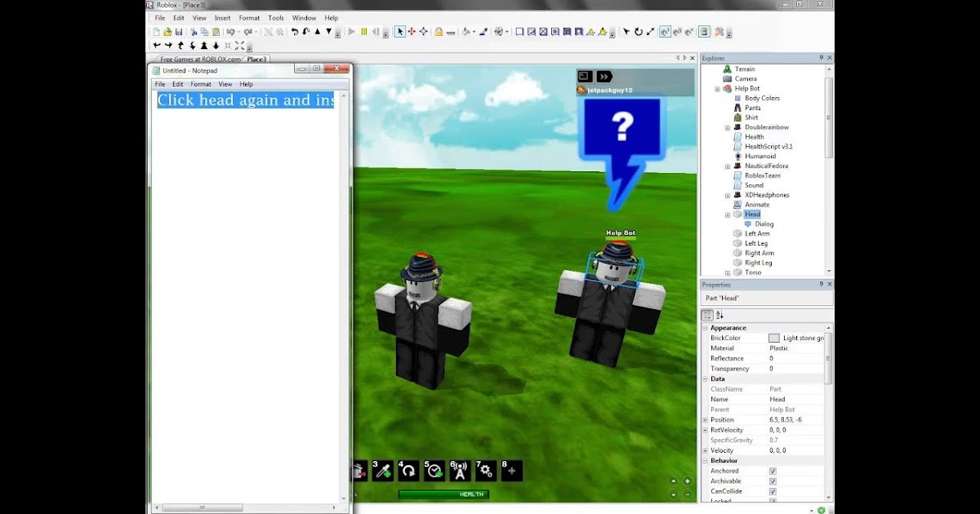Viewport: 980px width, 514px height.
Task: Toggle the Anchored checkbox
Action: pyautogui.click(x=773, y=471)
